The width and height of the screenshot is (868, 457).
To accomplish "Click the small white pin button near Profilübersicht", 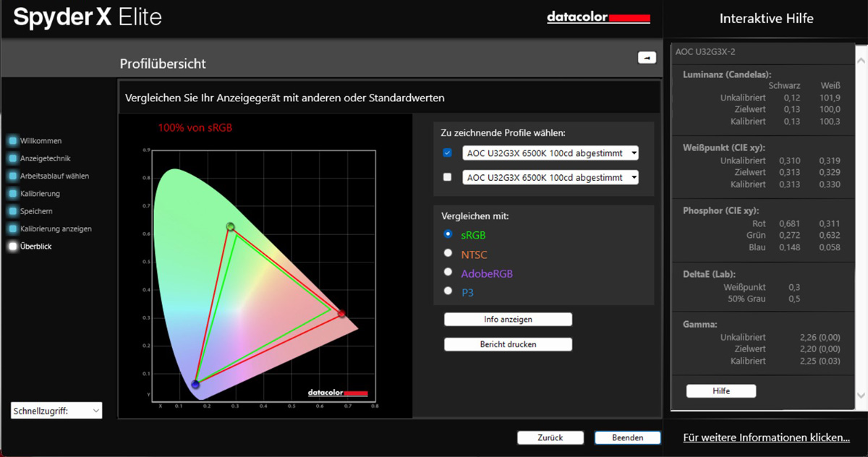I will 647,58.
